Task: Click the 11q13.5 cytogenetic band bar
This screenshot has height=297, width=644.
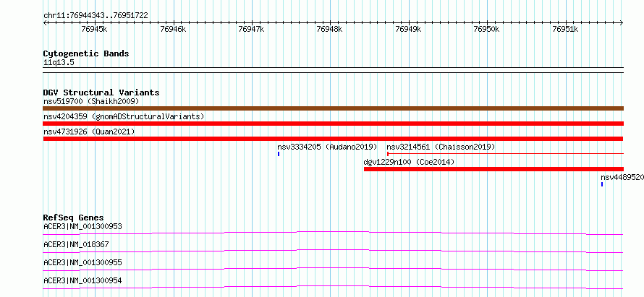Action: 333,70
